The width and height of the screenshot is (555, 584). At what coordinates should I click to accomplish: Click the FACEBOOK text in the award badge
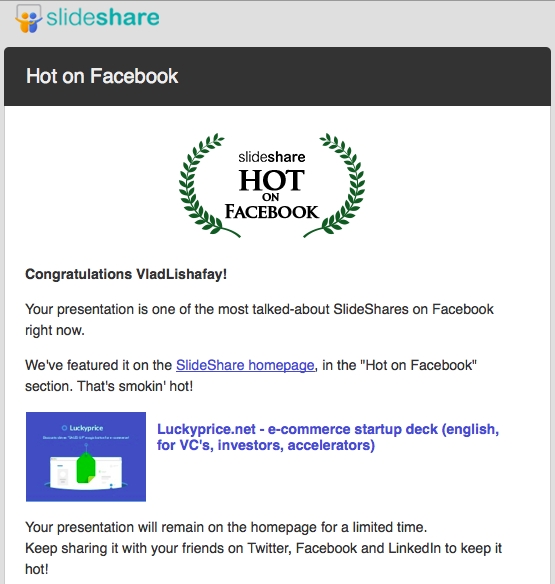[x=272, y=212]
